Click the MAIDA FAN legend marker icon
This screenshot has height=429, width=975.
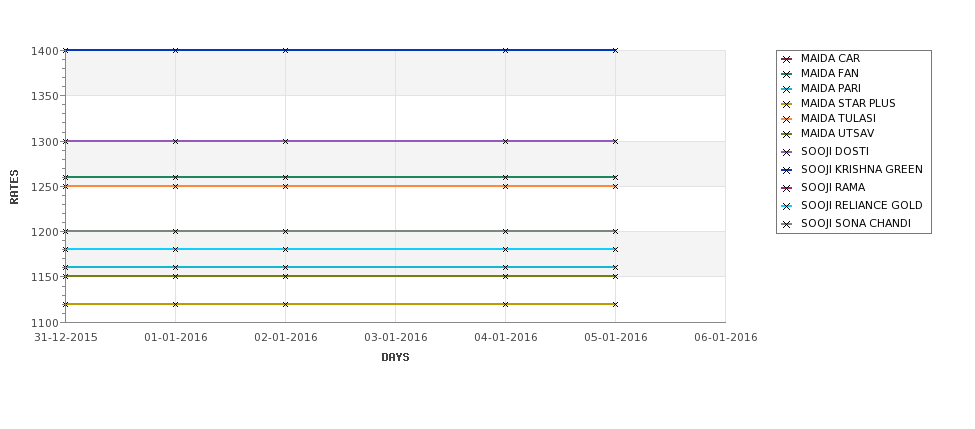pyautogui.click(x=786, y=74)
